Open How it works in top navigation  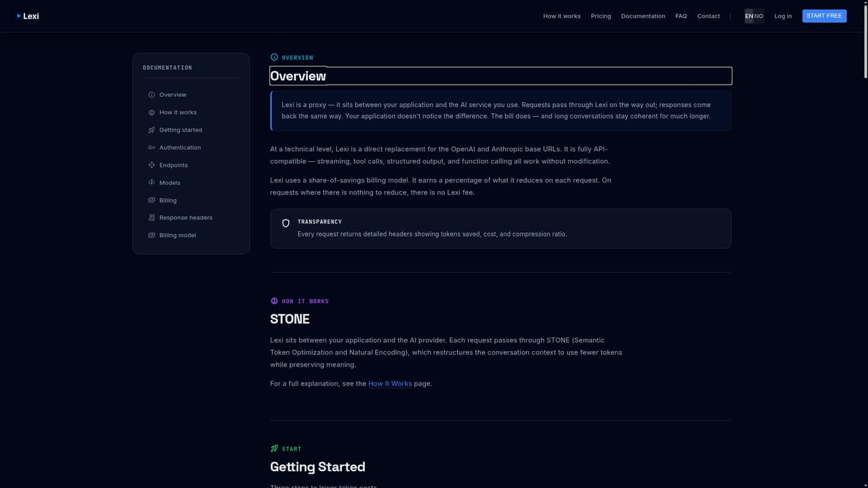pyautogui.click(x=561, y=16)
